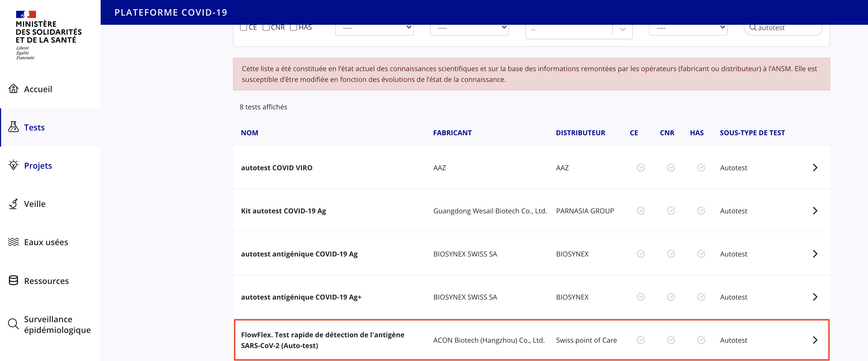The height and width of the screenshot is (361, 868).
Task: Click CNR check icon for autotest COVID VIRO
Action: 671,168
